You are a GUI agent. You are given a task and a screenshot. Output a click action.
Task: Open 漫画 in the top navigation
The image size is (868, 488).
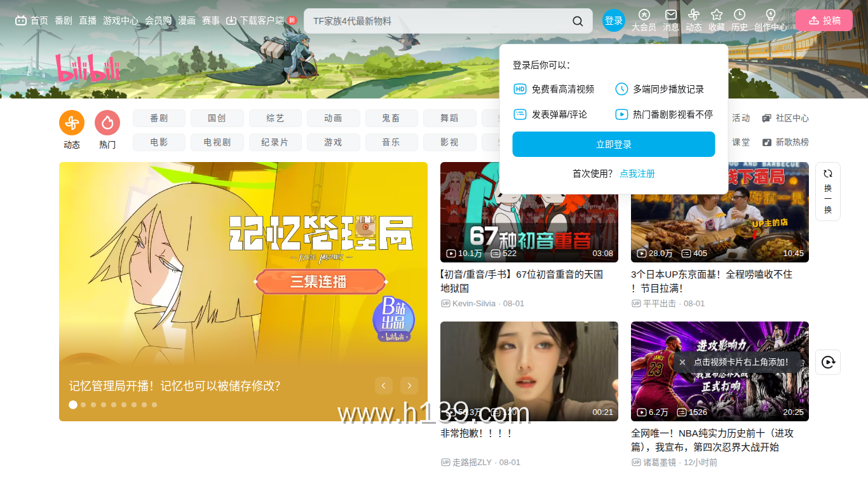click(187, 20)
